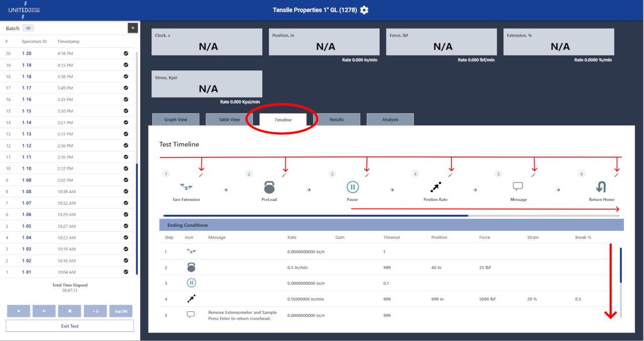
Task: Switch to the Table View tab
Action: [229, 120]
